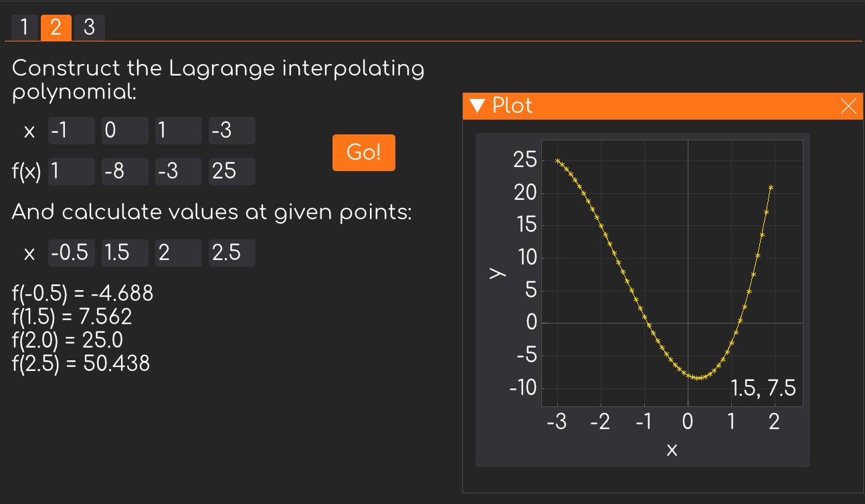
Task: Click the evaluation point input 1.5
Action: tap(124, 253)
